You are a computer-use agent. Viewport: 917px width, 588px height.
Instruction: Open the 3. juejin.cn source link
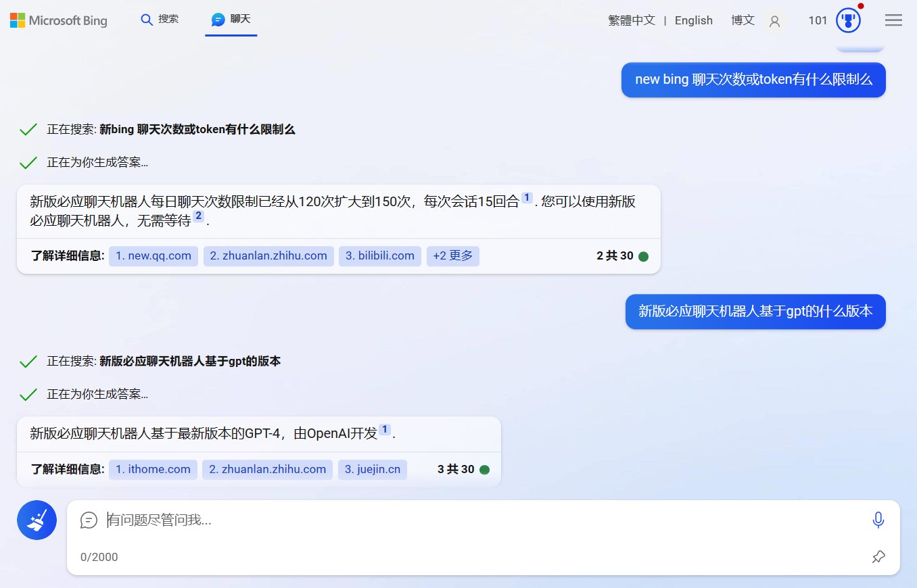[x=373, y=470]
